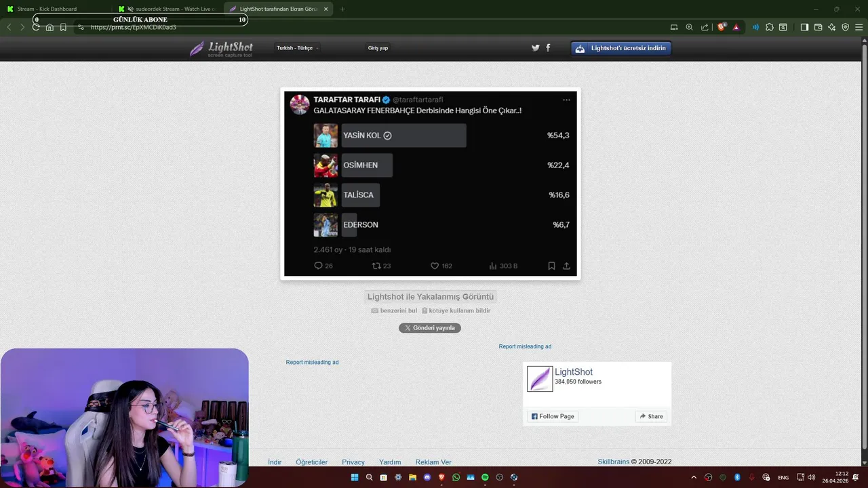Click the tweet bookmark icon
Screen dimensions: 868x488
coord(551,266)
